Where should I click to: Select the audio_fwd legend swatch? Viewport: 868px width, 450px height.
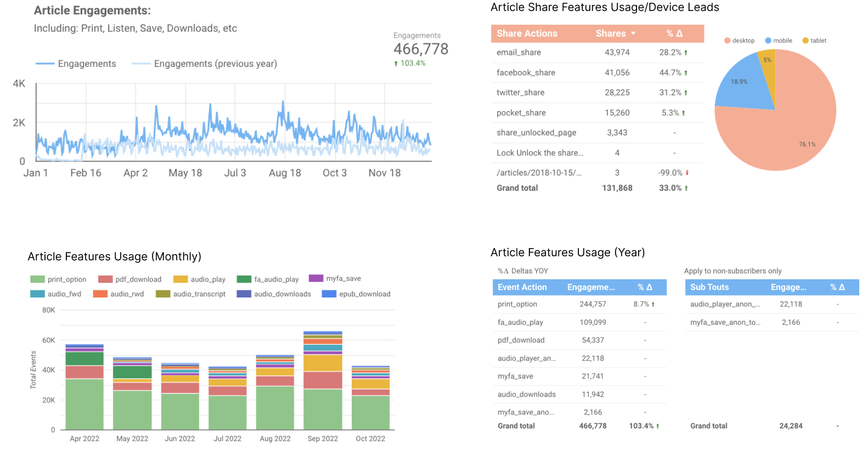[x=37, y=294]
